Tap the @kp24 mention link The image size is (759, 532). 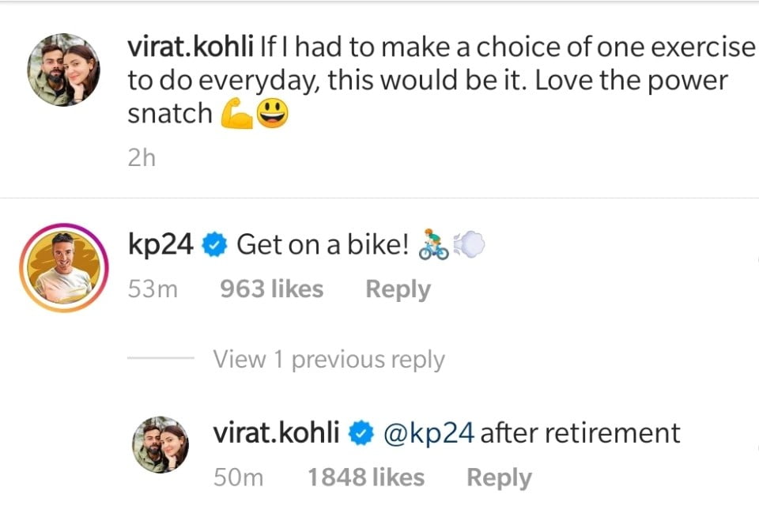[429, 433]
